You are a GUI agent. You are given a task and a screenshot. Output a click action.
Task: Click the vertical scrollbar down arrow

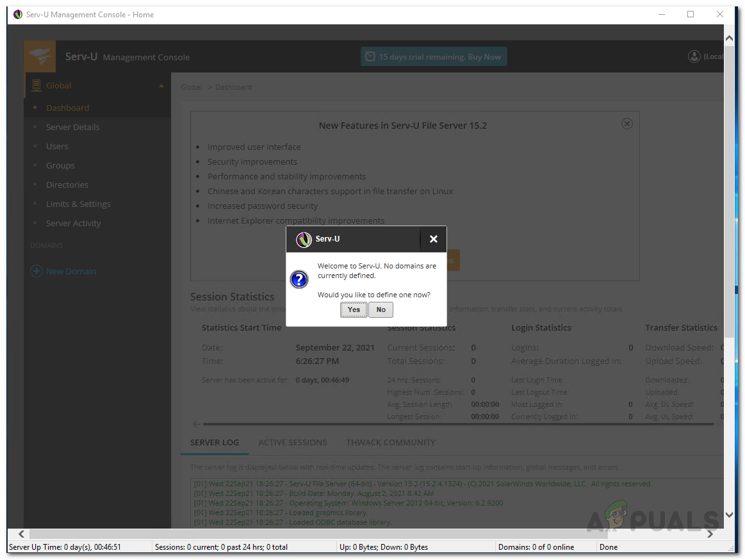pyautogui.click(x=729, y=515)
